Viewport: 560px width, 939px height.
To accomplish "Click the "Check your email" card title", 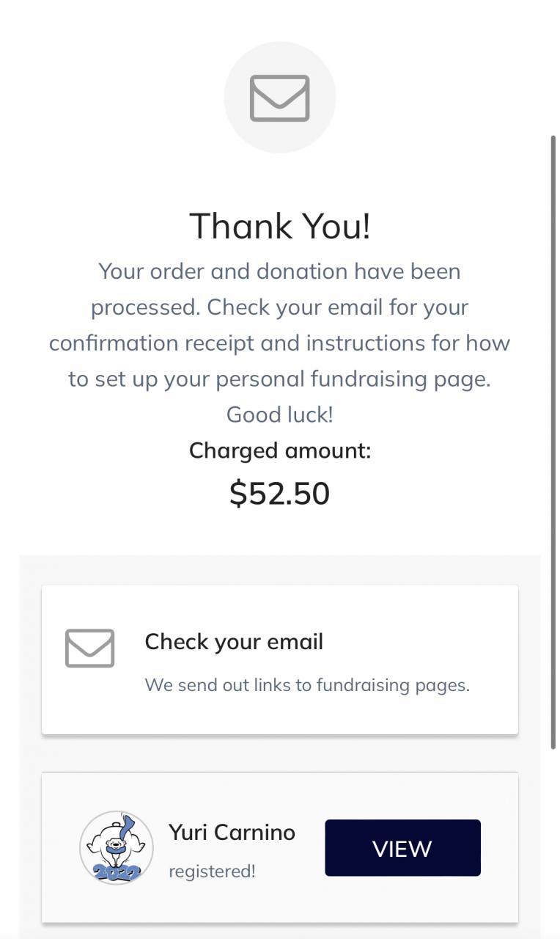I will [x=234, y=642].
